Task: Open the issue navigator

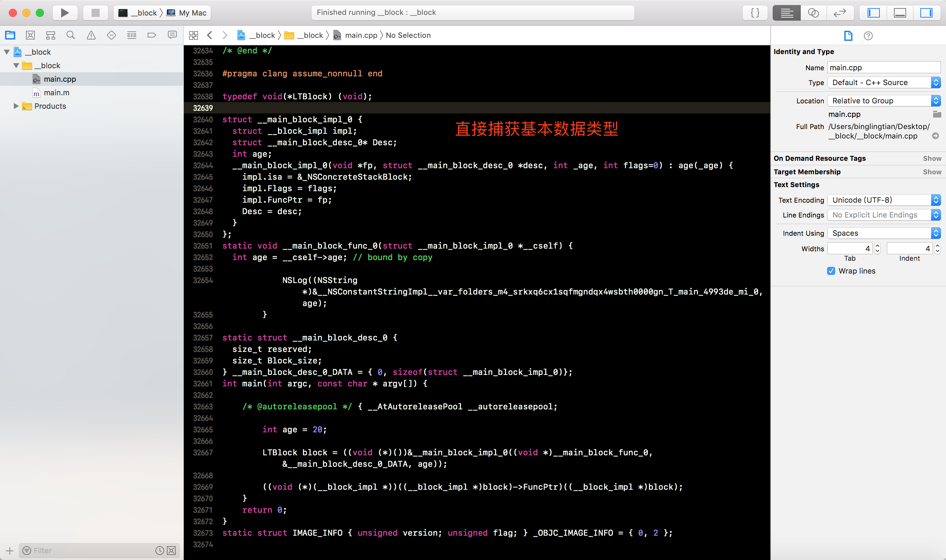Action: point(91,35)
